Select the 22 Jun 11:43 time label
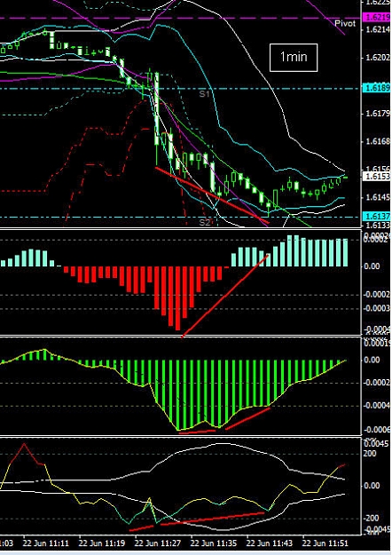 (270, 543)
